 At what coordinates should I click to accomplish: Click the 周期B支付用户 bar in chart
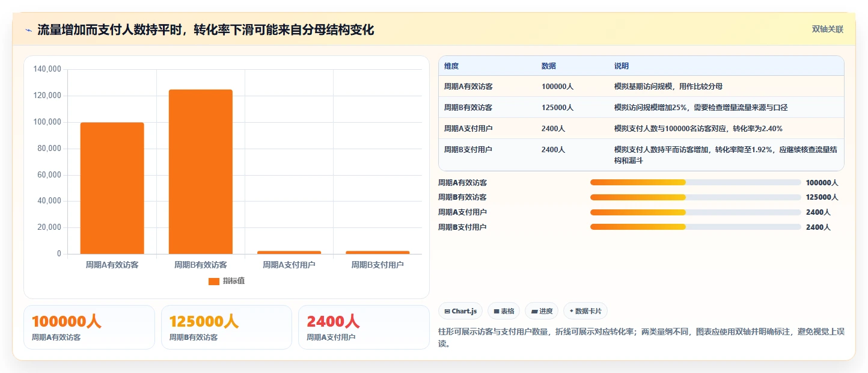pyautogui.click(x=377, y=252)
